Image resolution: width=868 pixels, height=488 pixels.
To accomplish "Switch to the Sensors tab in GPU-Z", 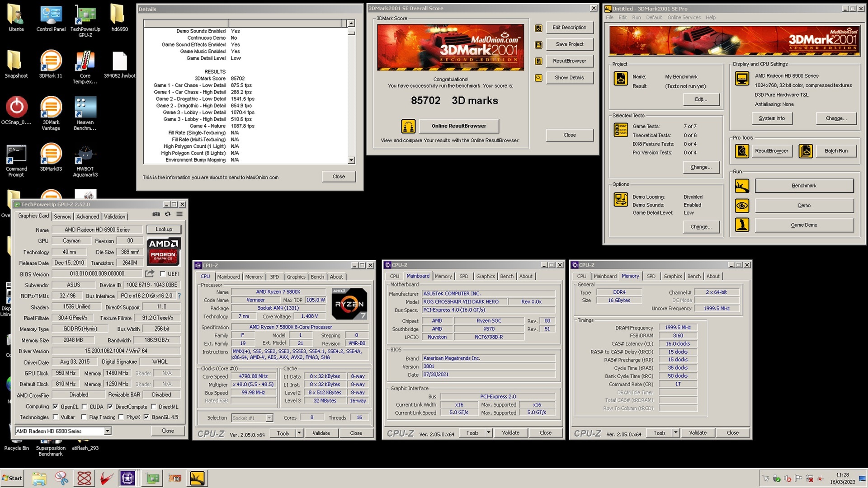I will click(x=63, y=216).
